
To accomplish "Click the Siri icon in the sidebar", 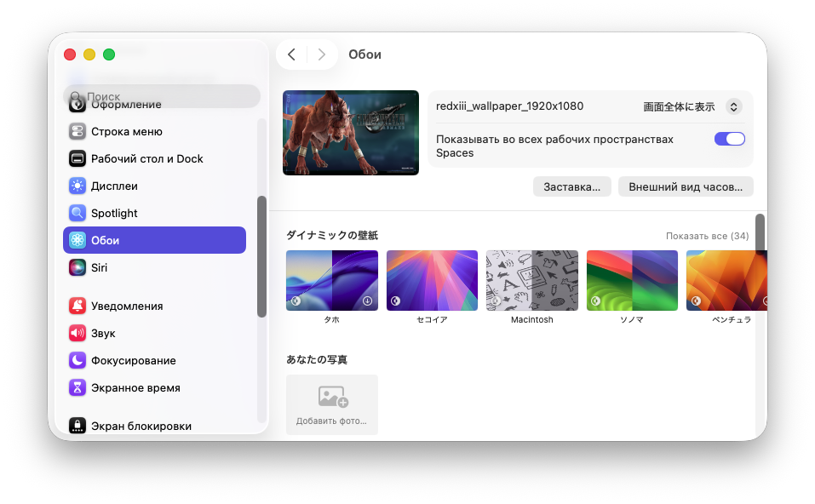I will [x=77, y=267].
